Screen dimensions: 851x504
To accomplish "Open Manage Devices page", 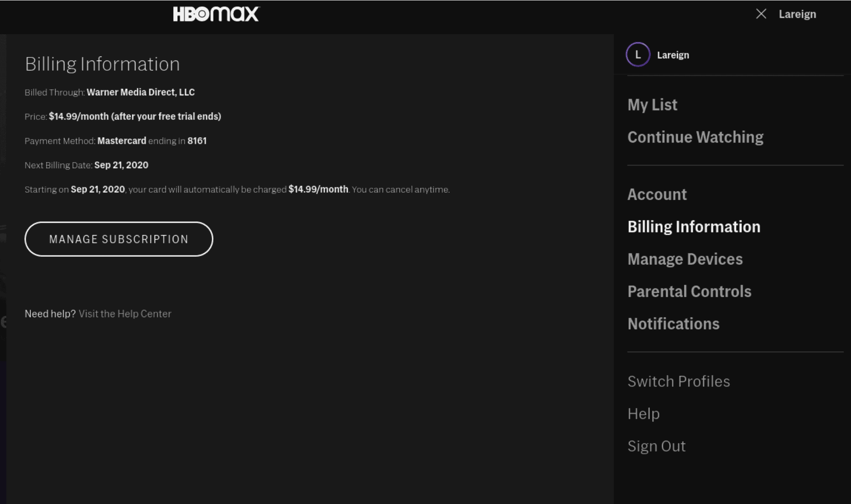I will 685,259.
